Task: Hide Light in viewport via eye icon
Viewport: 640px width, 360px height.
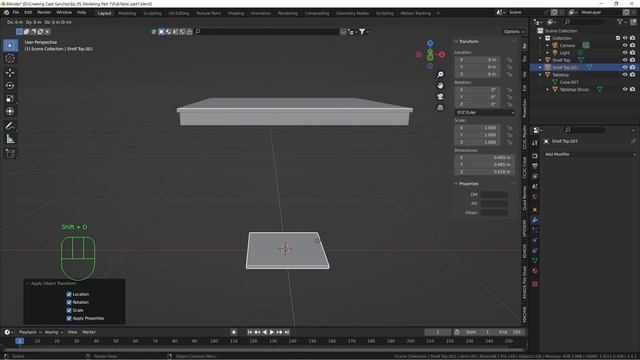Action: (625, 53)
